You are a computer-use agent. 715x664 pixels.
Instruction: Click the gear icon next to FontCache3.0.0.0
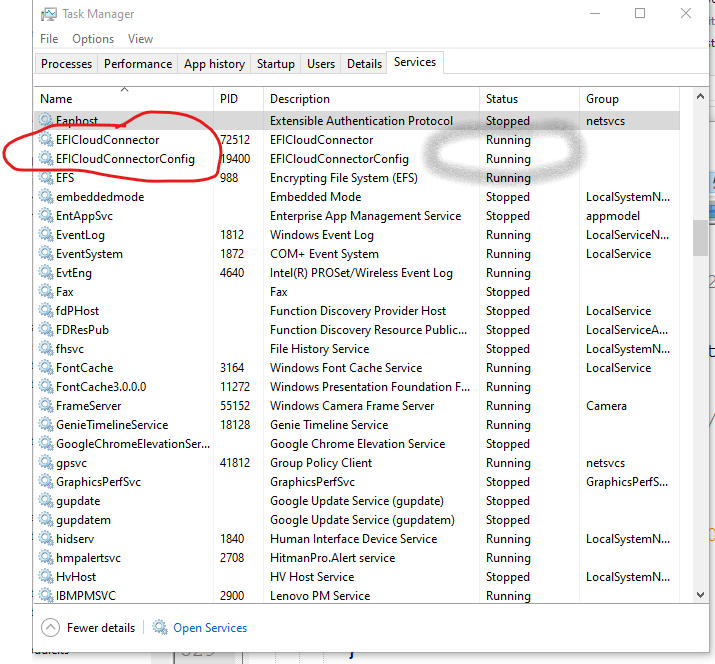(x=46, y=386)
